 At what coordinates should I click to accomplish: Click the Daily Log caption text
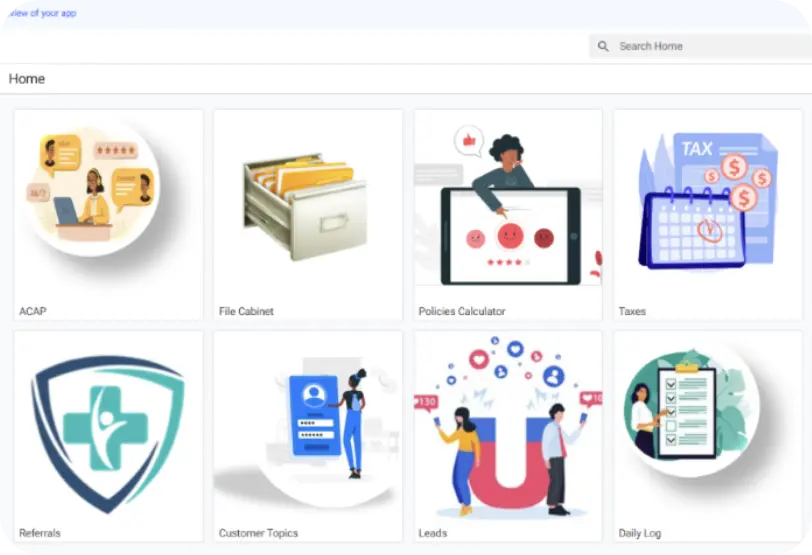click(x=640, y=533)
